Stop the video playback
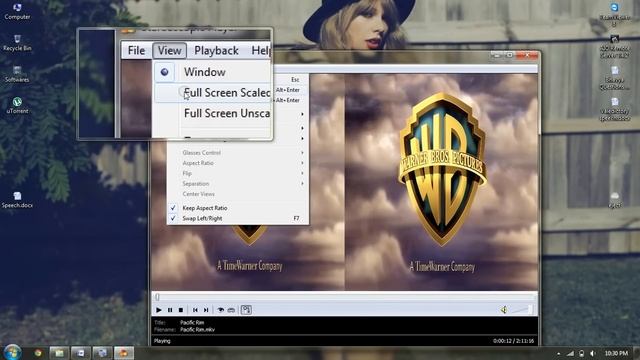 point(181,310)
